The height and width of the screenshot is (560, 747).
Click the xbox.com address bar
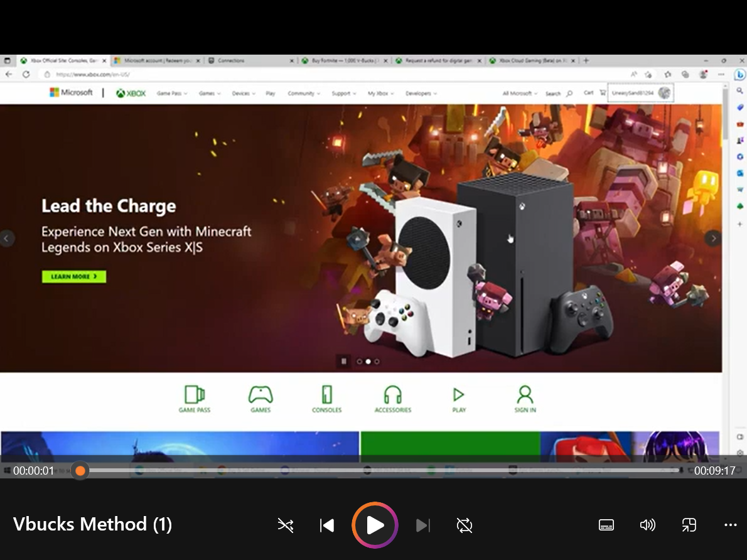click(333, 74)
